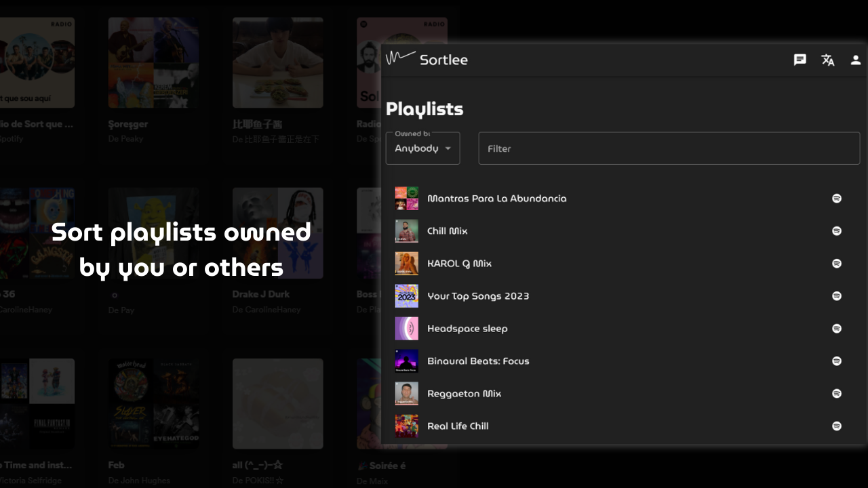The width and height of the screenshot is (868, 488).
Task: Open the Drake J Durk playlist cover in background
Action: pyautogui.click(x=278, y=233)
